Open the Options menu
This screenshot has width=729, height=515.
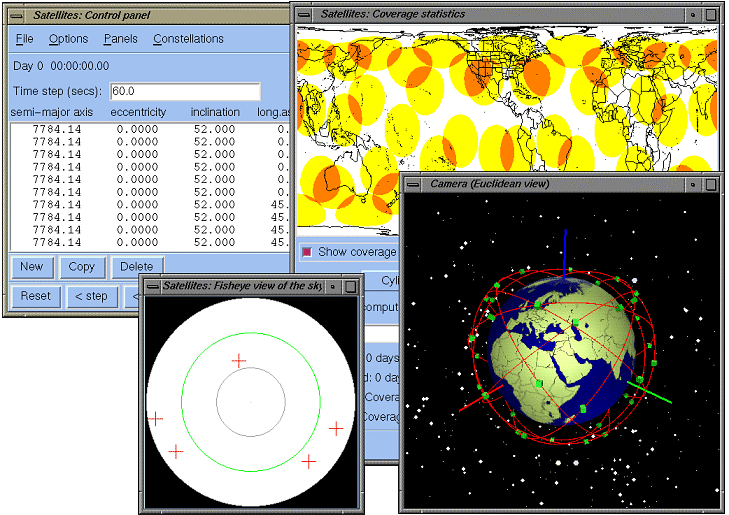point(68,39)
